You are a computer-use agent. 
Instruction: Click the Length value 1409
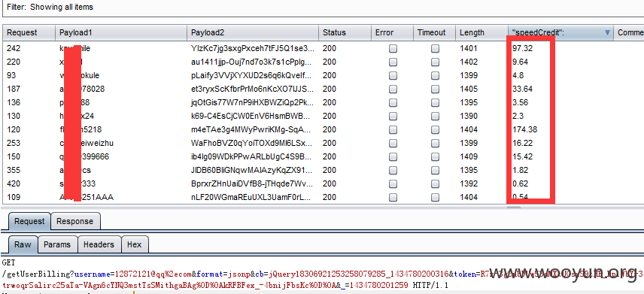pyautogui.click(x=469, y=157)
